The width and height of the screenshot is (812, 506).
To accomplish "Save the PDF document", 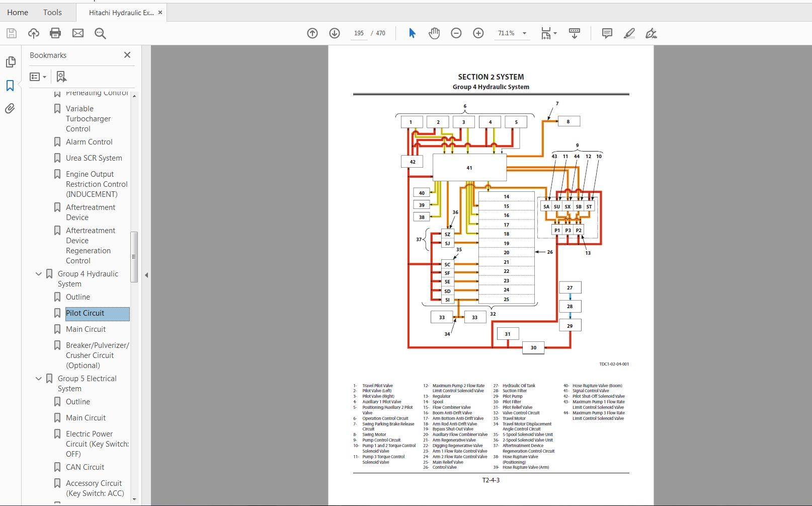I will point(11,33).
